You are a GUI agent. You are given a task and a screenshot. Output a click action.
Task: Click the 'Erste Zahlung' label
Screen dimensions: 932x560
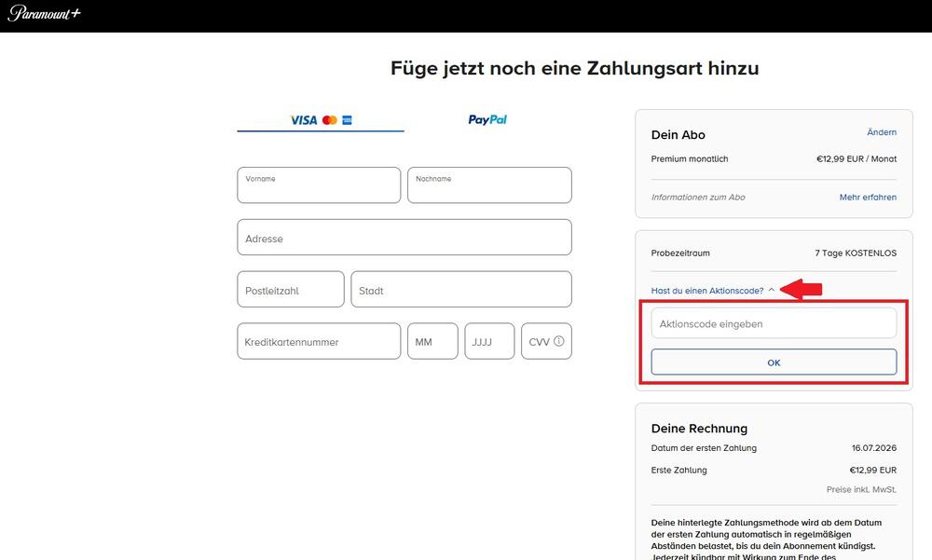(678, 470)
